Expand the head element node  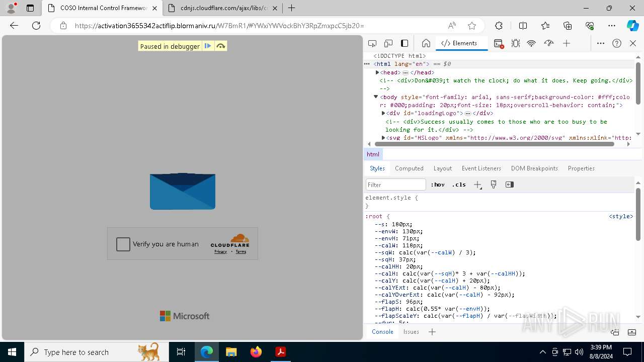[377, 72]
